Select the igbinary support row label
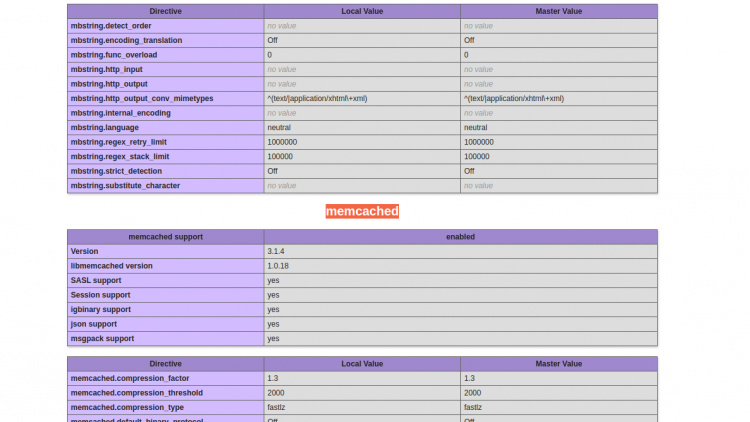 point(101,310)
